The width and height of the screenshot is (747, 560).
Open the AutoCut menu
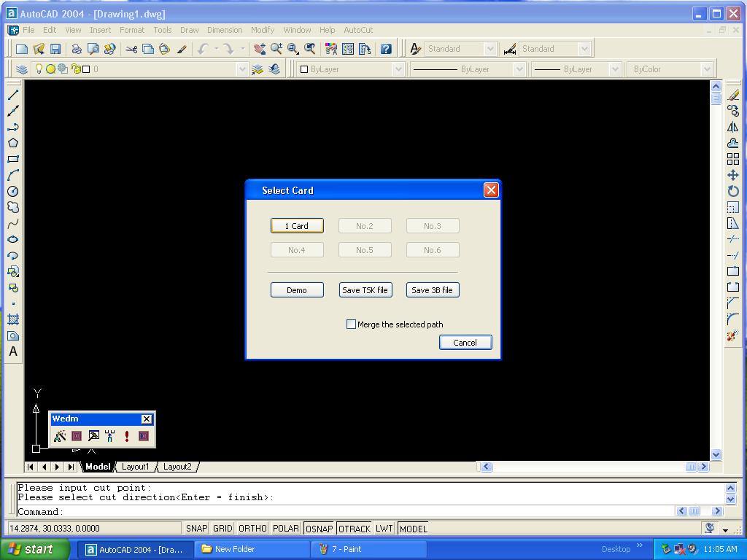coord(358,30)
